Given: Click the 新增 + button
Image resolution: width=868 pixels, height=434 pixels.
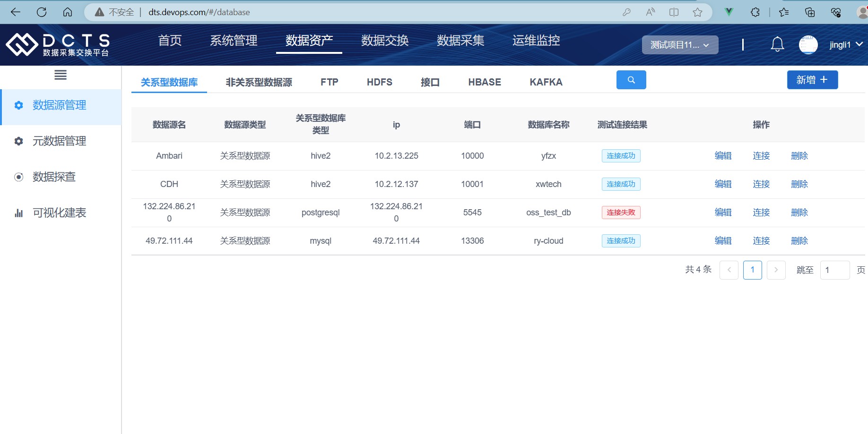Looking at the screenshot, I should point(812,80).
